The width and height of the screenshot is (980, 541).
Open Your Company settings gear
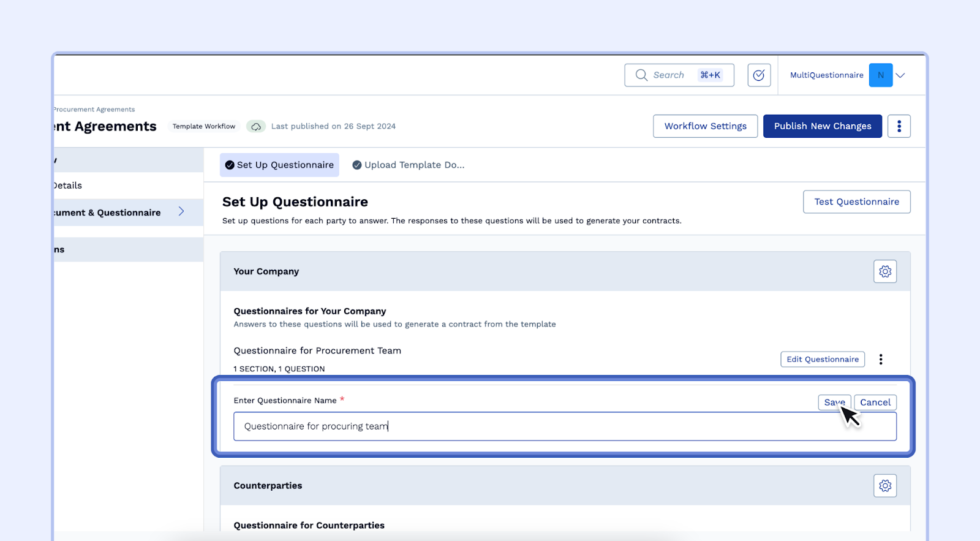884,271
